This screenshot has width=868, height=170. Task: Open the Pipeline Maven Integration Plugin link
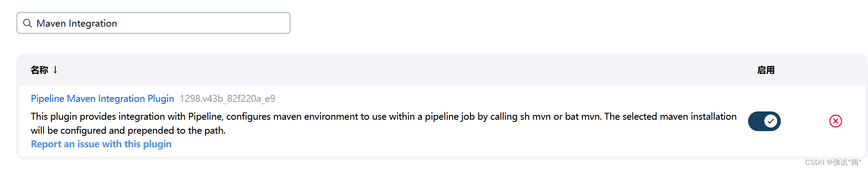coord(102,98)
